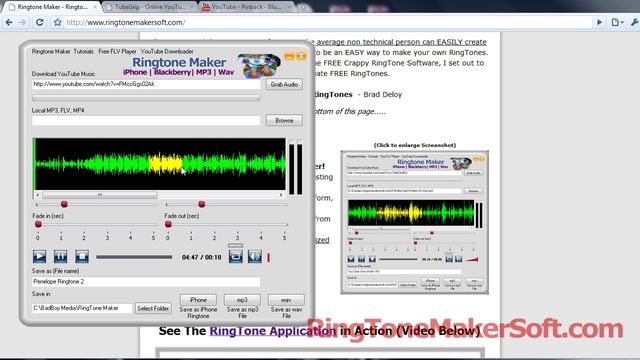The height and width of the screenshot is (360, 640).
Task: Switch to the TubeGrip browser tab
Action: click(150, 7)
